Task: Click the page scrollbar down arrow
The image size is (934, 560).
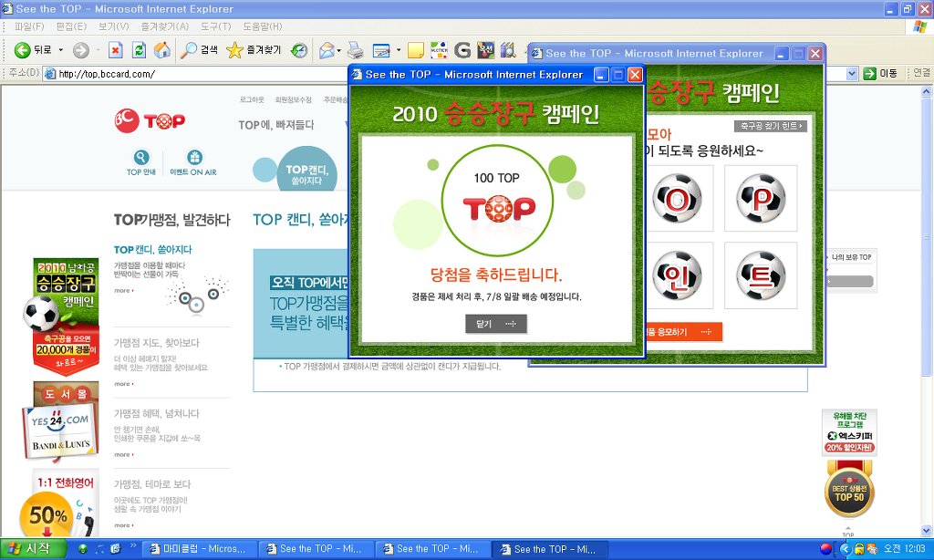Action: point(927,530)
